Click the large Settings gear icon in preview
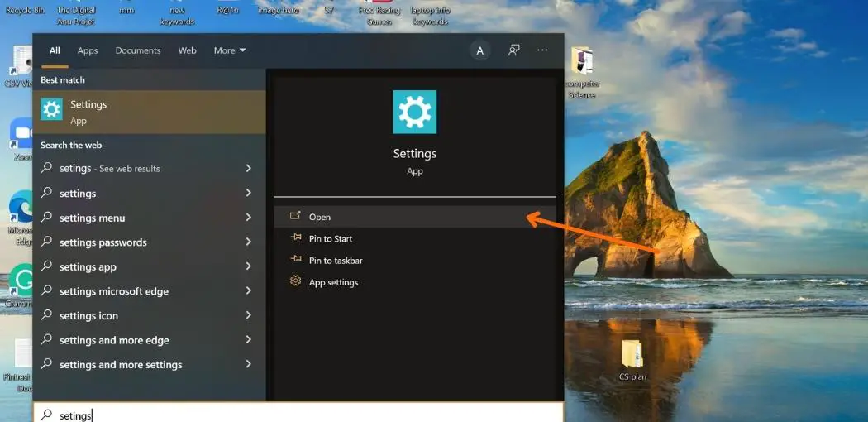The height and width of the screenshot is (422, 868). tap(415, 112)
